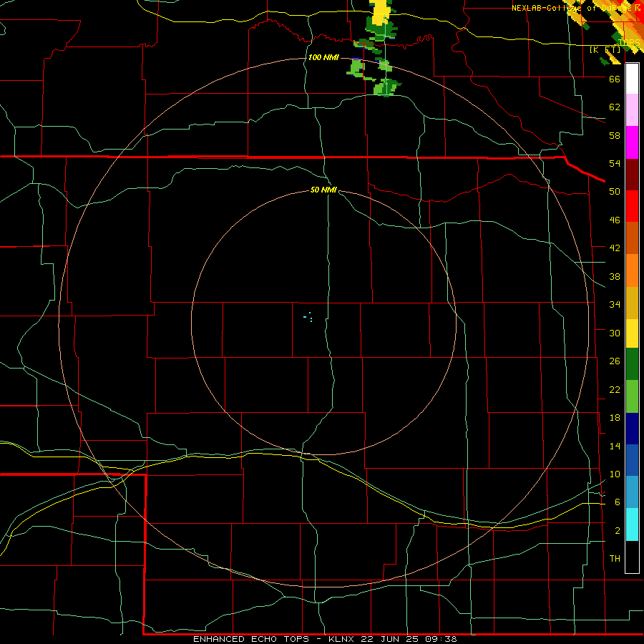This screenshot has width=644, height=644.
Task: Click the cyan legend color segment
Action: click(632, 525)
